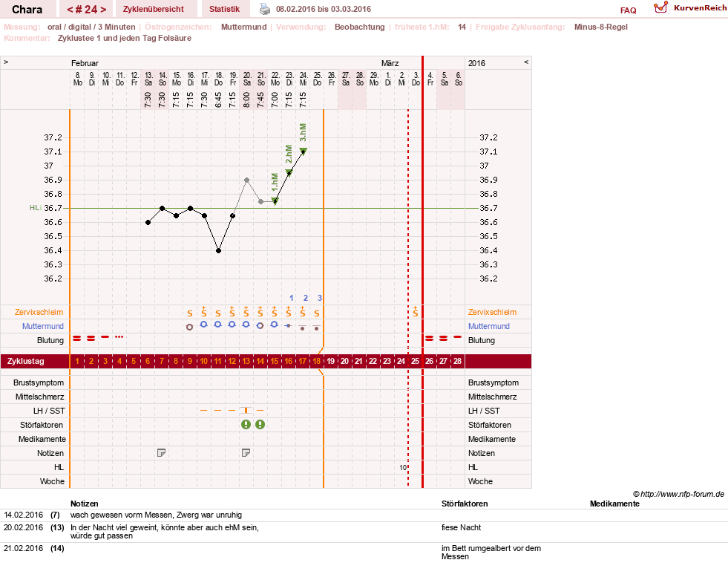This screenshot has height=583, width=728.
Task: Click the date header 22. Mo
Action: click(x=275, y=79)
